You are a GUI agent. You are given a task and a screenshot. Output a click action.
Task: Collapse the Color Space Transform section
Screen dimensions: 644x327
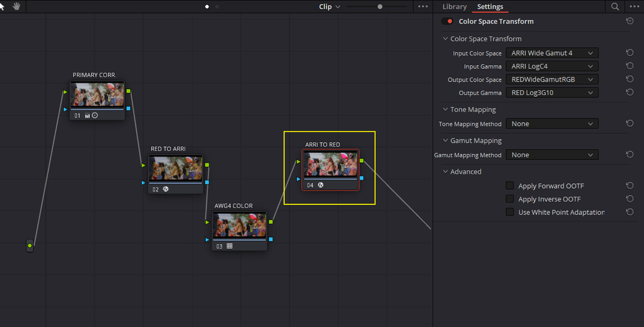445,39
